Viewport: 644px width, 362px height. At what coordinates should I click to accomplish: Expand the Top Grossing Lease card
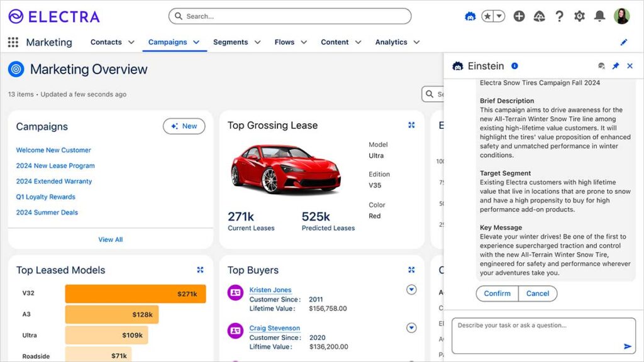tap(411, 125)
